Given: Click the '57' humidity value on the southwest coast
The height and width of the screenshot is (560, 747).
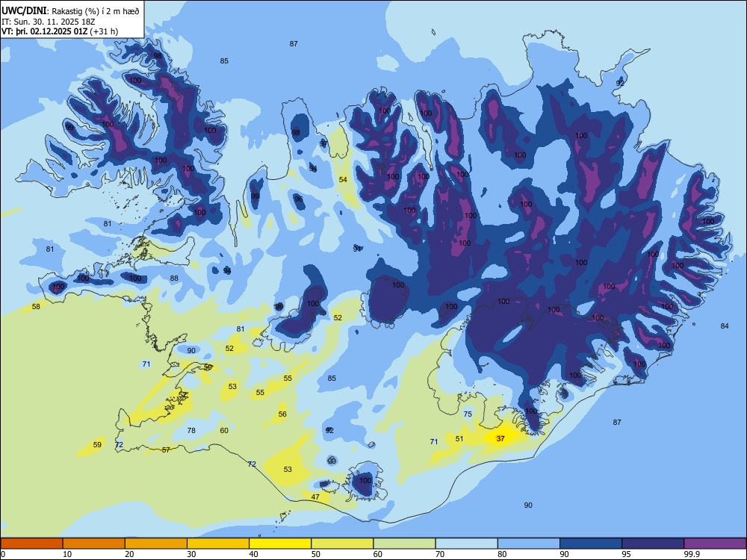Looking at the screenshot, I should (x=166, y=449).
